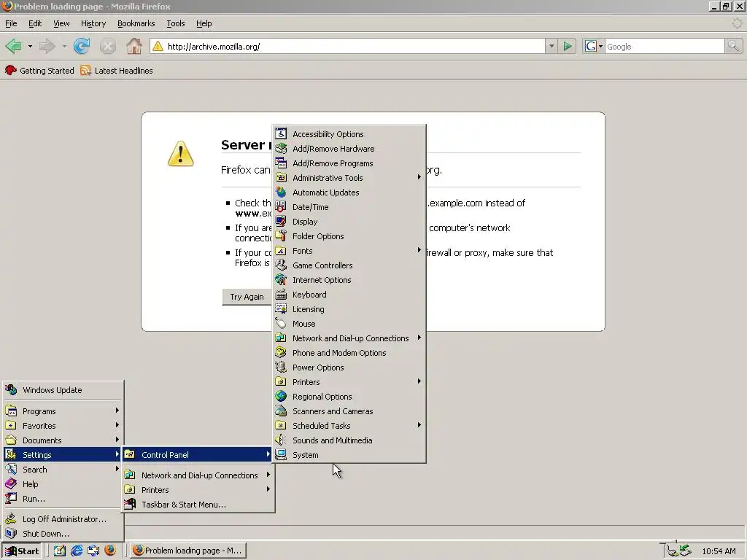
Task: Expand Scheduled Tasks submenu
Action: pyautogui.click(x=349, y=426)
